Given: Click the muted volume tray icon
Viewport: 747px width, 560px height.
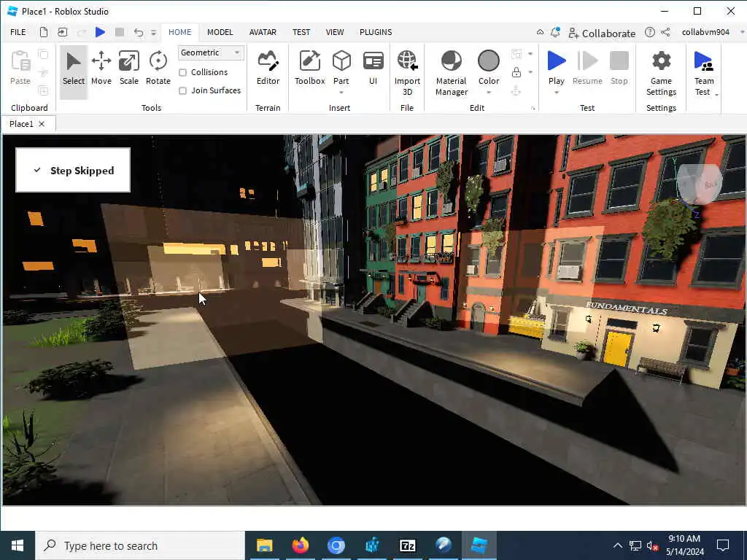Looking at the screenshot, I should click(652, 545).
